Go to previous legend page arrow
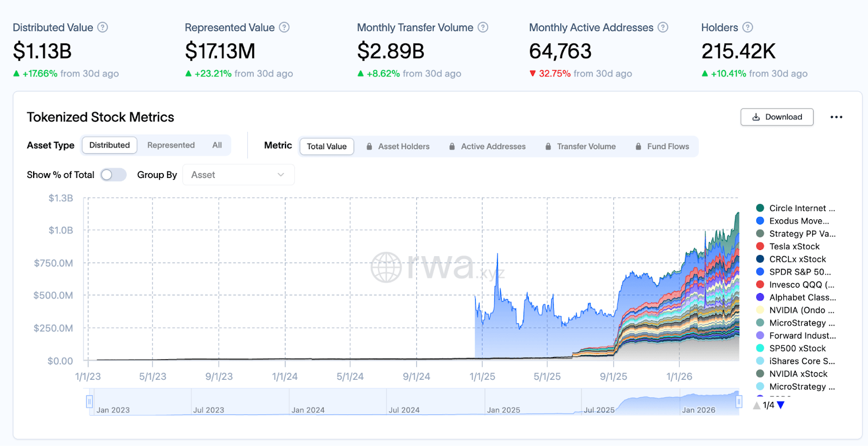This screenshot has height=446, width=868. pyautogui.click(x=757, y=405)
